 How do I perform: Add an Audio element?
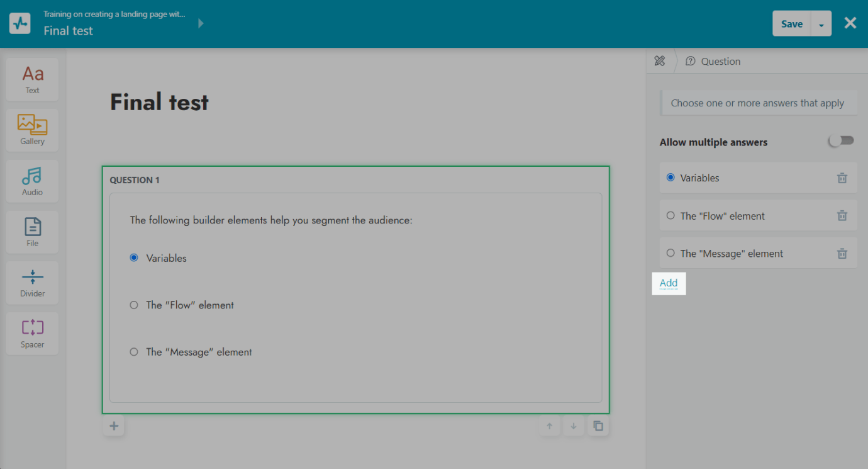32,181
